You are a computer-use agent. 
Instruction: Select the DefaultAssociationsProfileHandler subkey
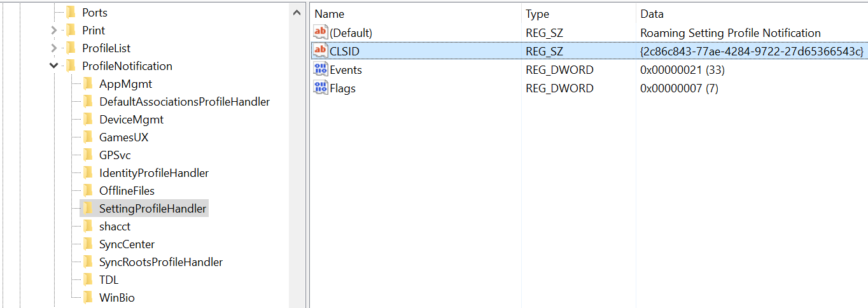pyautogui.click(x=185, y=102)
